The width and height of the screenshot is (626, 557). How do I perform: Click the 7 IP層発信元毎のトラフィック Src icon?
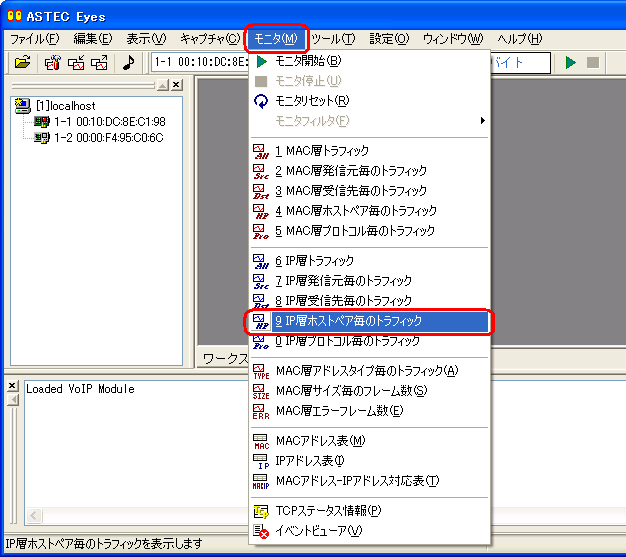(261, 281)
